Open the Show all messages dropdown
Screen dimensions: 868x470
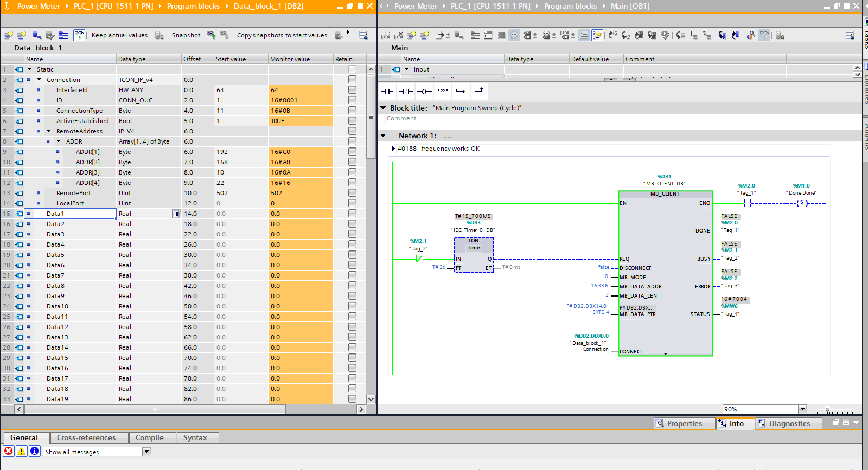pyautogui.click(x=146, y=452)
